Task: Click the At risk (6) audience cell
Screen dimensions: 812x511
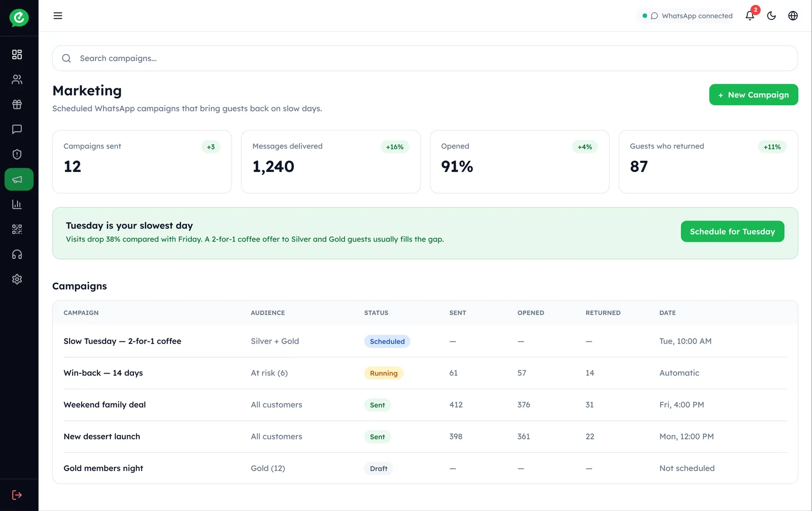Action: coord(269,373)
